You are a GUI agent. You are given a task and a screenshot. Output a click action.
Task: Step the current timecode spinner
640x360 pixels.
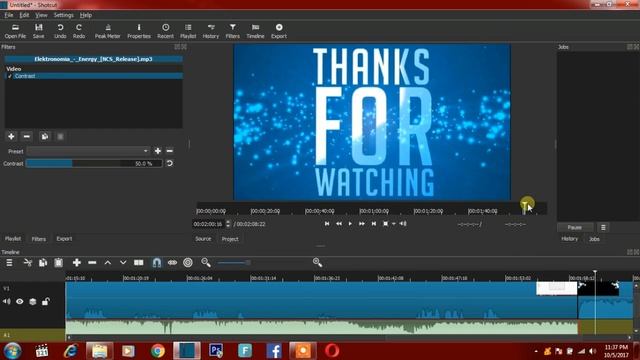pyautogui.click(x=228, y=224)
